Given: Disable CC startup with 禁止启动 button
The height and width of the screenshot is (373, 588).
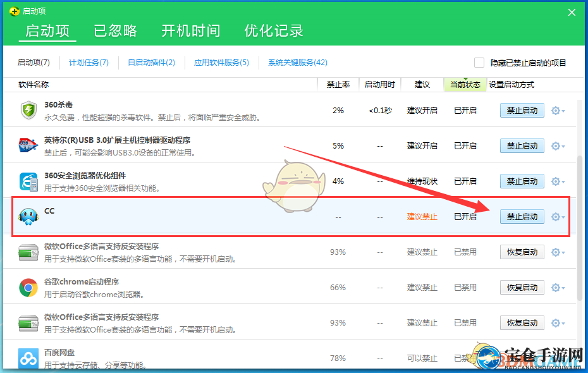Looking at the screenshot, I should 522,217.
